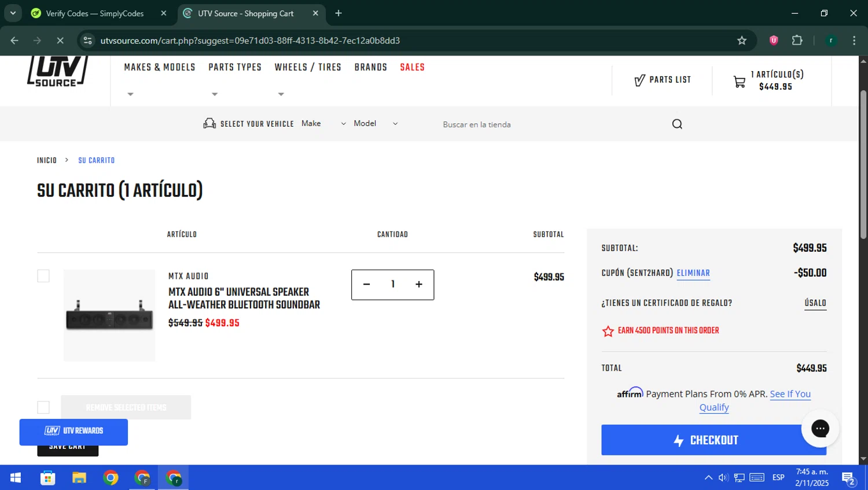Screen dimensions: 868x490
Task: Click the blue Checkout button
Action: pos(714,440)
